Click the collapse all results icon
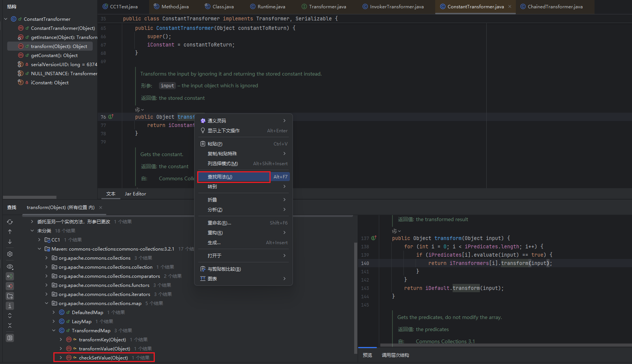Screen dimensions: 632x364 10,325
